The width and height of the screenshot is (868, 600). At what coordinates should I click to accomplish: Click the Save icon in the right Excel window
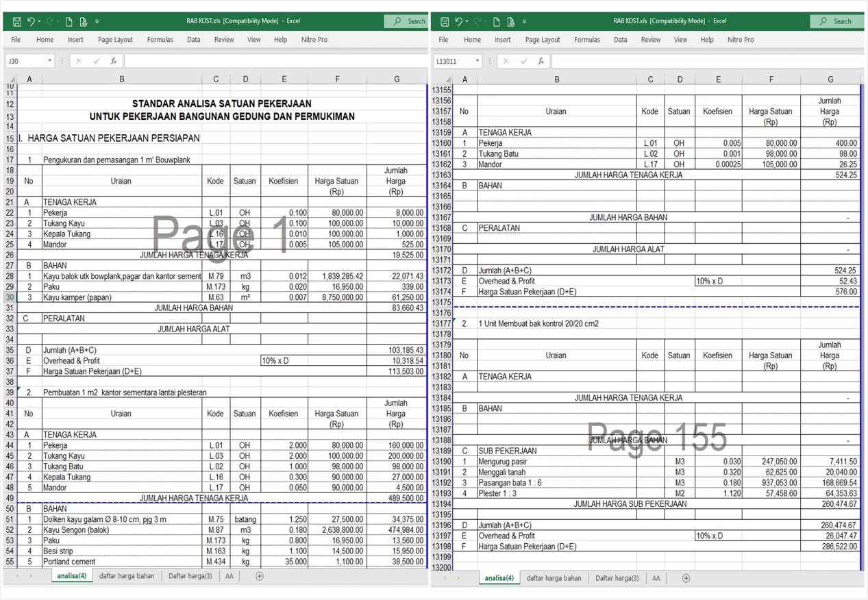pos(445,22)
